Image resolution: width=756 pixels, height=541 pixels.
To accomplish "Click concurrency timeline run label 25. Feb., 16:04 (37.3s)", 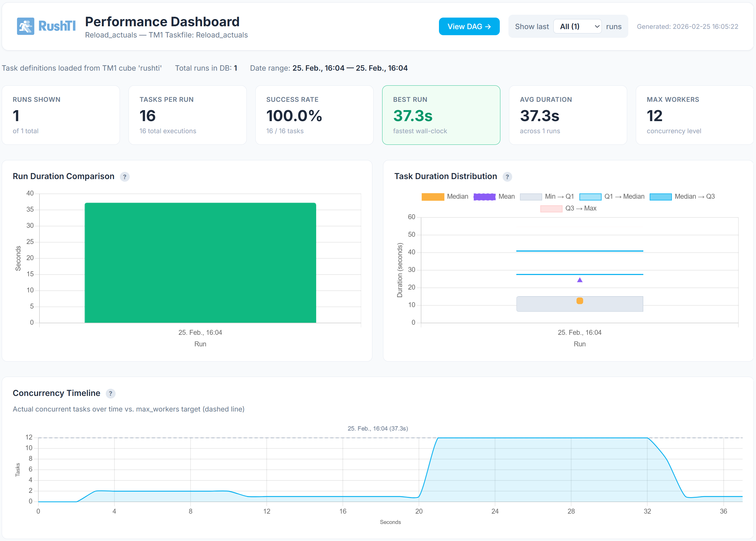I will coord(378,429).
